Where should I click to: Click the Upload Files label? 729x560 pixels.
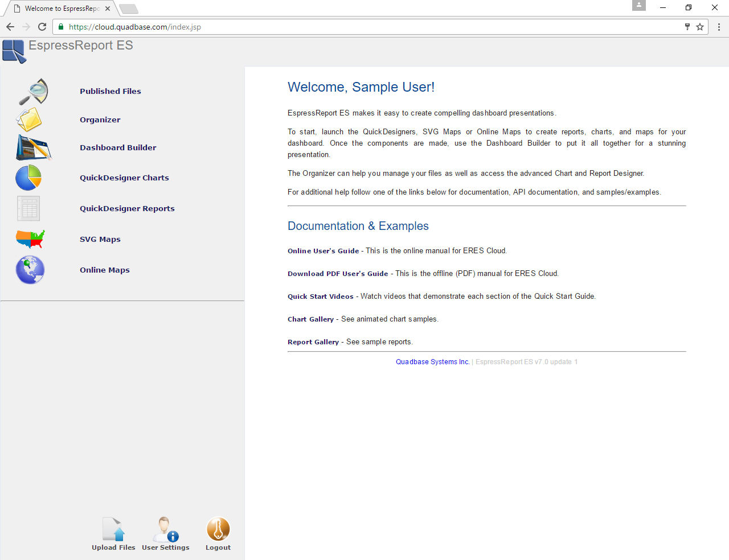[x=113, y=547]
